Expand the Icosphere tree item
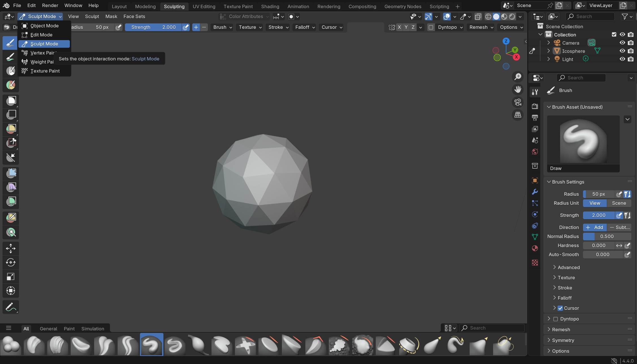637x364 pixels. (549, 51)
